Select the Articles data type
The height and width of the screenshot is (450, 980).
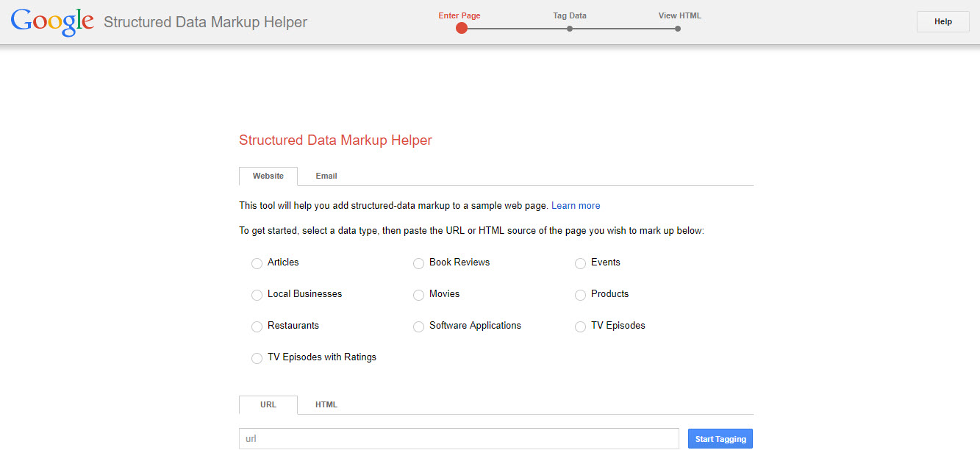257,263
